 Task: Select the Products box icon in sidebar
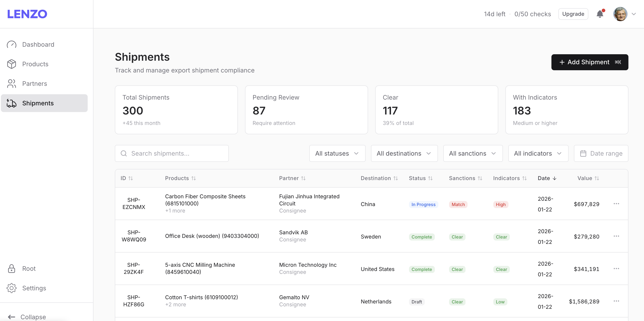(x=12, y=64)
